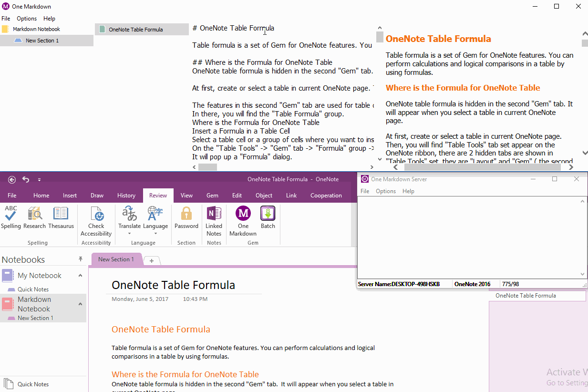Switch to the View ribbon tab

[x=186, y=196]
